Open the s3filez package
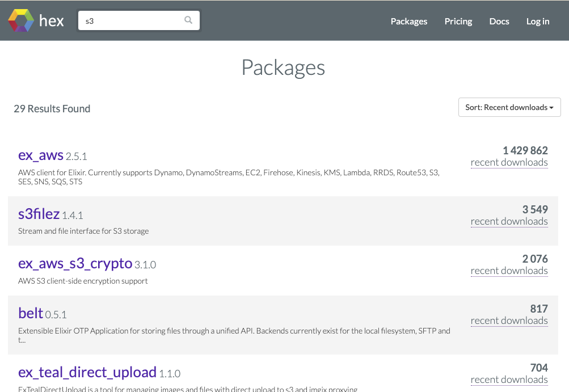Screen dimensions: 569x392 [x=39, y=214]
